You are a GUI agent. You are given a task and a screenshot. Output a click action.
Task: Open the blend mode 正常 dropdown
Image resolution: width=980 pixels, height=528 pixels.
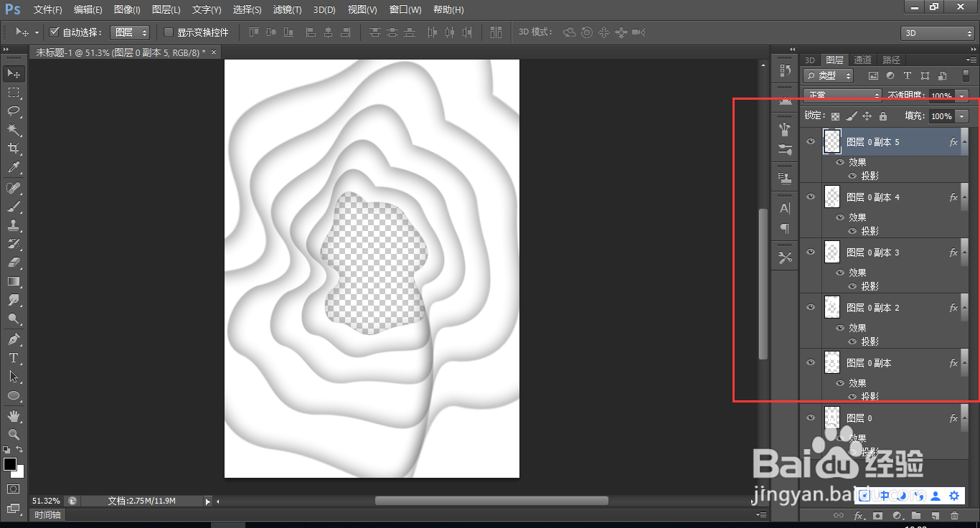coord(842,95)
